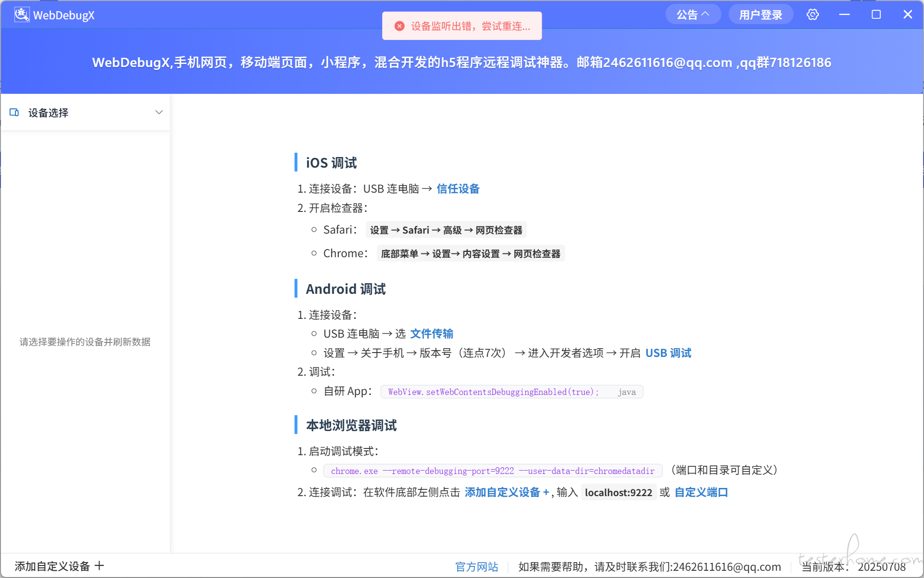924x578 pixels.
Task: Click the 信任设备 link
Action: click(458, 189)
